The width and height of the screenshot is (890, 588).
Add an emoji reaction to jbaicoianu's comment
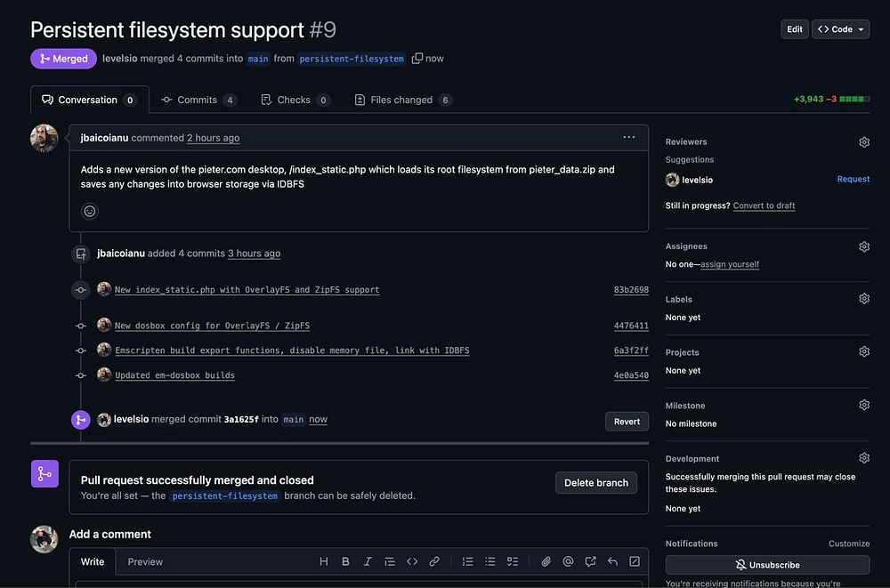click(90, 211)
